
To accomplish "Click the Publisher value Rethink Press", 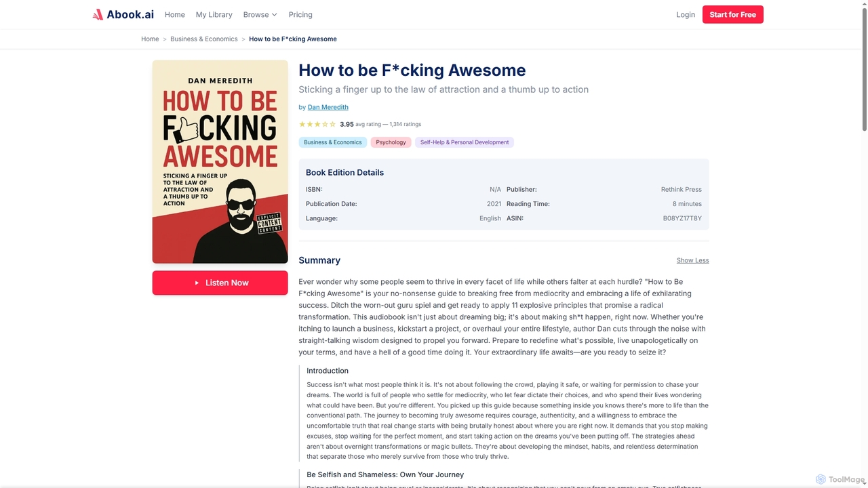I will pyautogui.click(x=682, y=190).
